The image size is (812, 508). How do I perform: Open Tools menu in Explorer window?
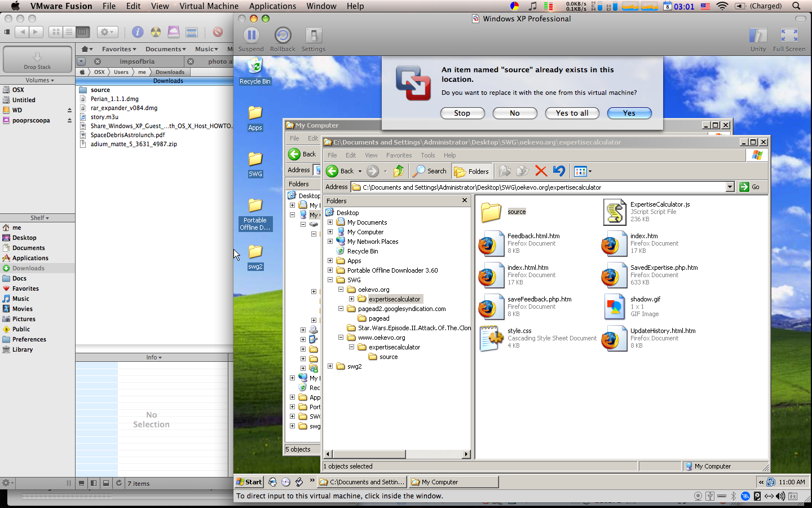click(428, 155)
